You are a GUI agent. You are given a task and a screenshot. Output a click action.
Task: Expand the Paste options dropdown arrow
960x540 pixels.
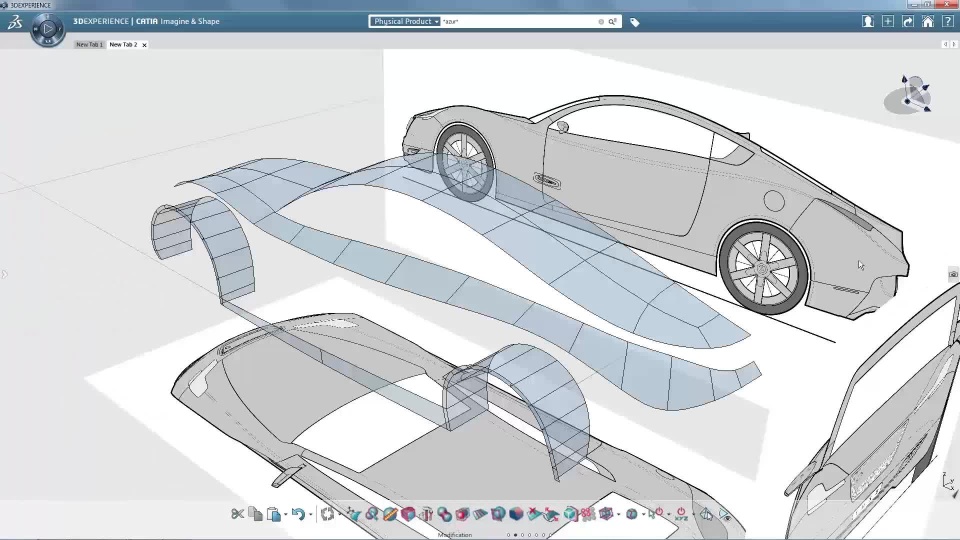(x=285, y=515)
